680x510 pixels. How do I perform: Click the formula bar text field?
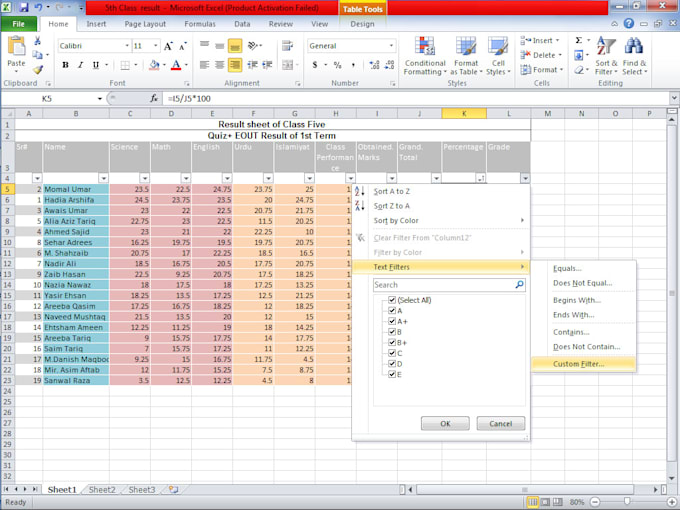[417, 98]
